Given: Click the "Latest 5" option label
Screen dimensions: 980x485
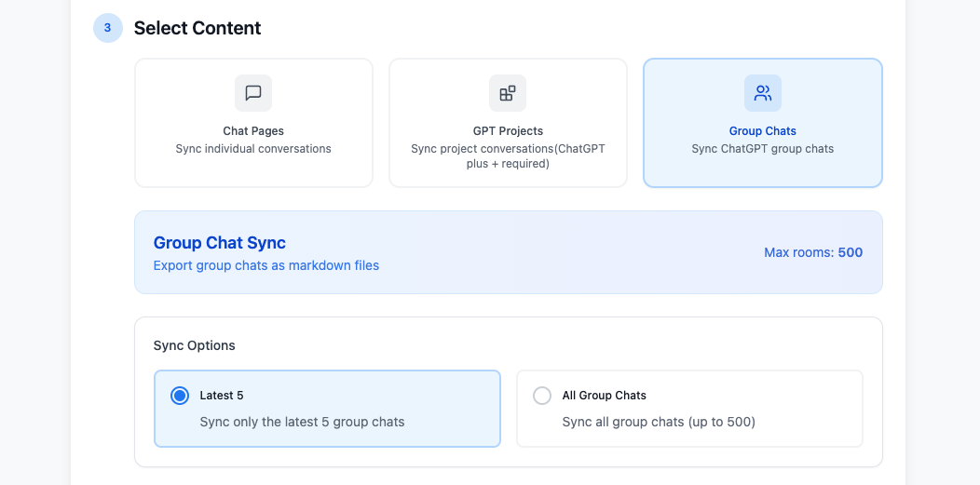Looking at the screenshot, I should click(222, 395).
